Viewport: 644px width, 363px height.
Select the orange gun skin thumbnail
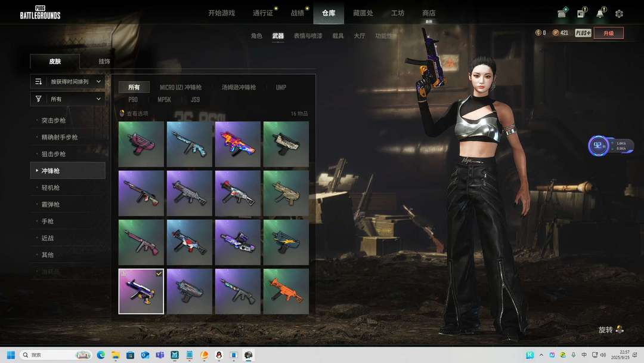286,291
